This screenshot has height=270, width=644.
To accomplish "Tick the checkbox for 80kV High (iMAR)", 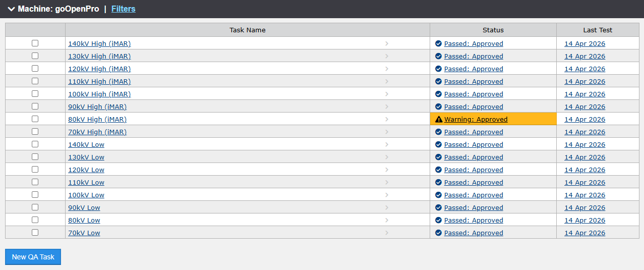I will [x=35, y=119].
